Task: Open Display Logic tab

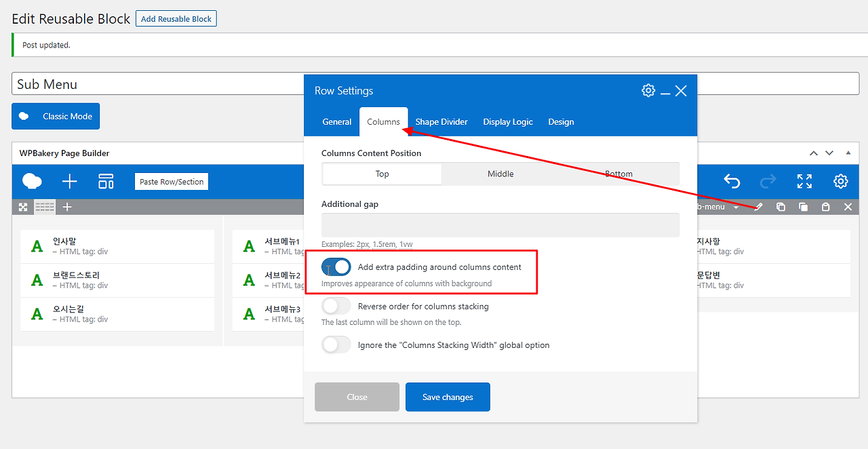Action: point(508,122)
